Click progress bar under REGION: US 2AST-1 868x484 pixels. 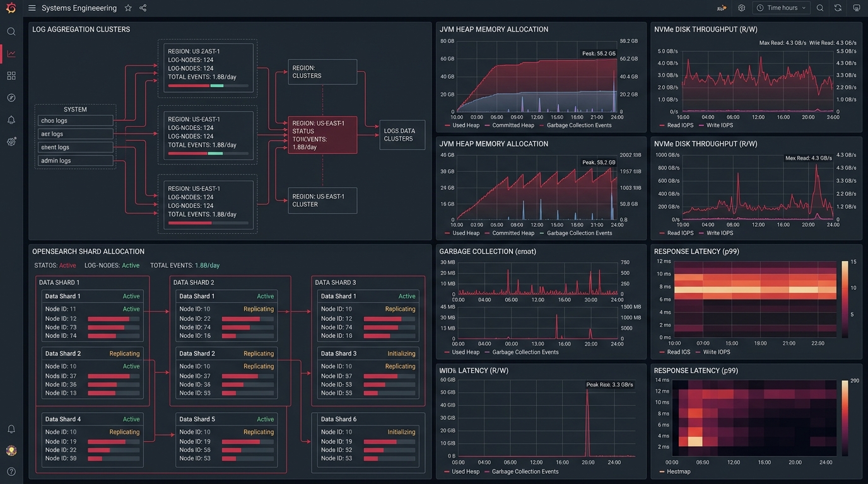pos(208,86)
